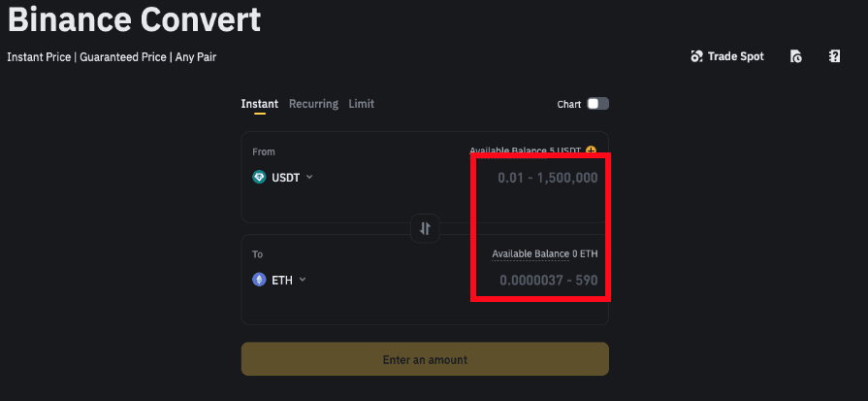The height and width of the screenshot is (401, 868).
Task: Open the help FAQ question-mark icon
Action: (834, 56)
